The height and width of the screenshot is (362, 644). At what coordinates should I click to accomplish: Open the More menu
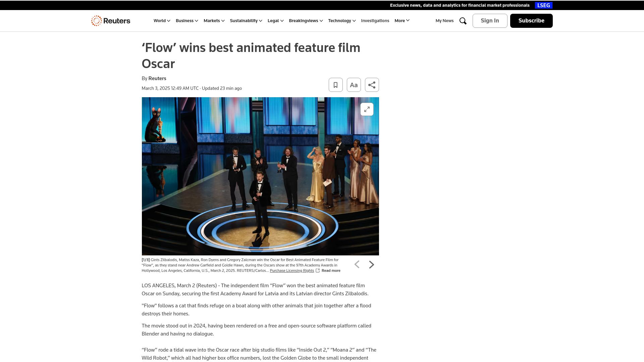coord(402,21)
